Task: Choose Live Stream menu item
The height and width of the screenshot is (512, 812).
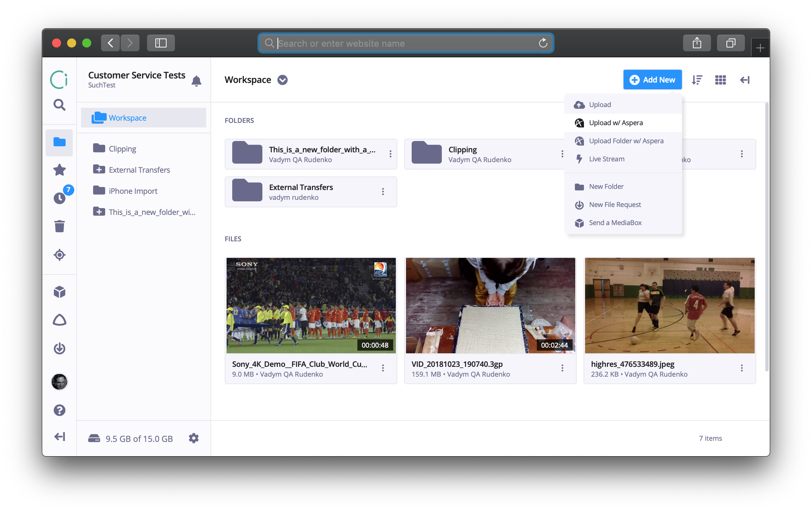Action: click(623, 159)
